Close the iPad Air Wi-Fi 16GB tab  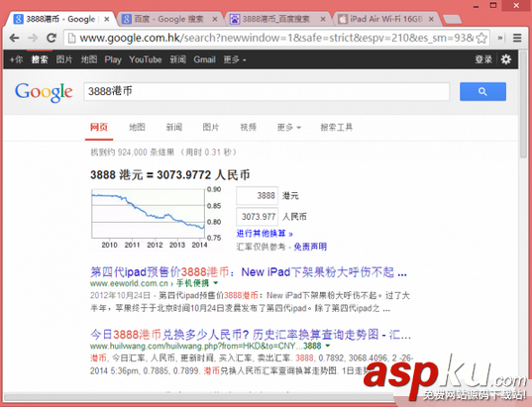(431, 20)
